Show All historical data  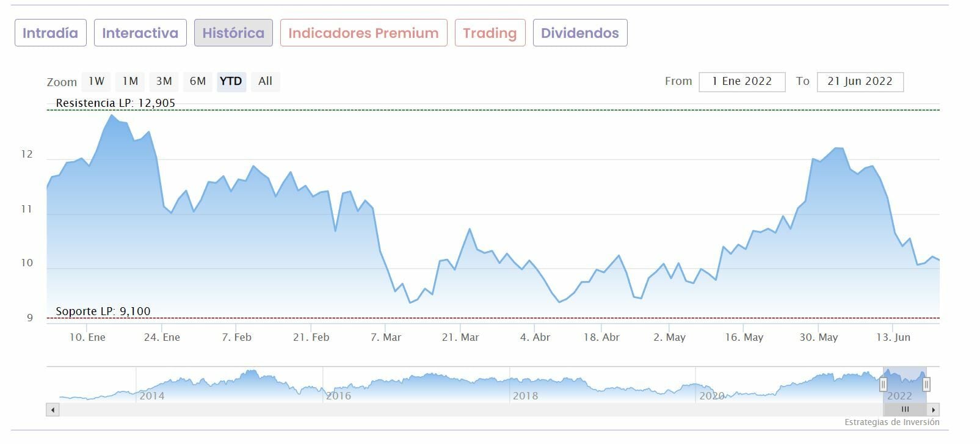[265, 81]
